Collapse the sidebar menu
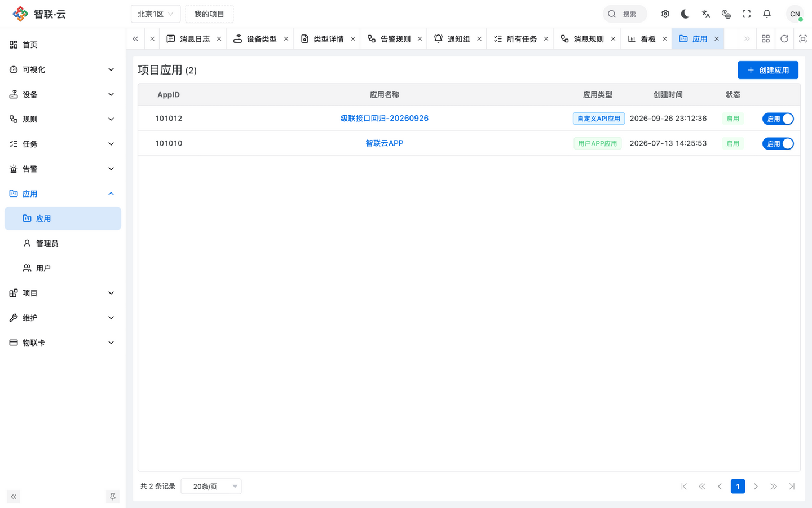Viewport: 812px width, 508px height. pyautogui.click(x=14, y=497)
